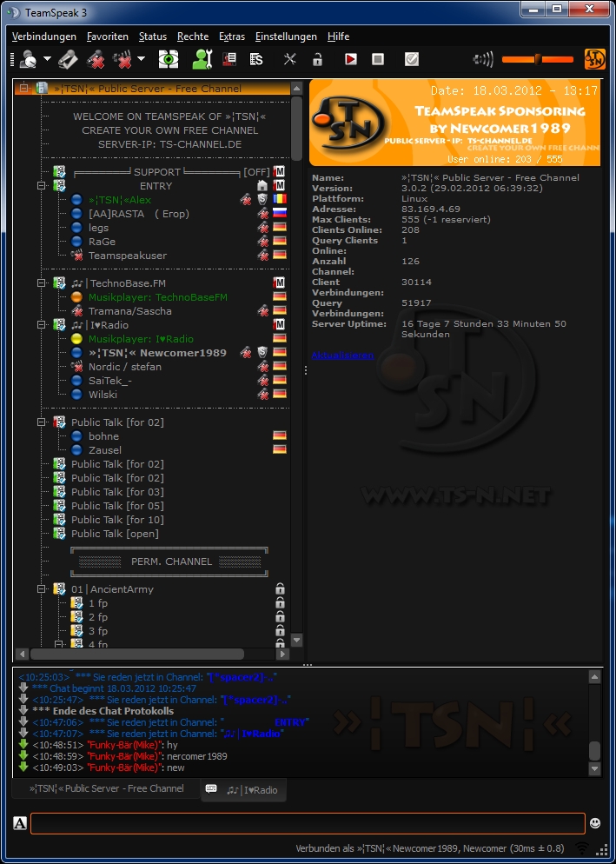Click the list icon with letter S
The height and width of the screenshot is (864, 616).
tap(256, 59)
